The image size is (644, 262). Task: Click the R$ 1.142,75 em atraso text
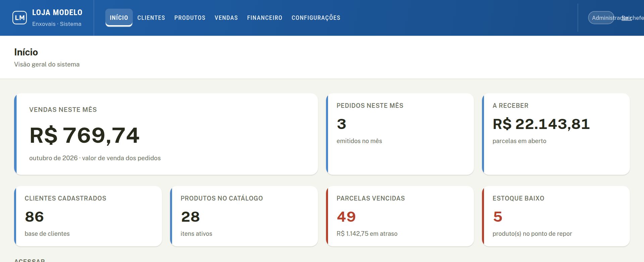(367, 233)
